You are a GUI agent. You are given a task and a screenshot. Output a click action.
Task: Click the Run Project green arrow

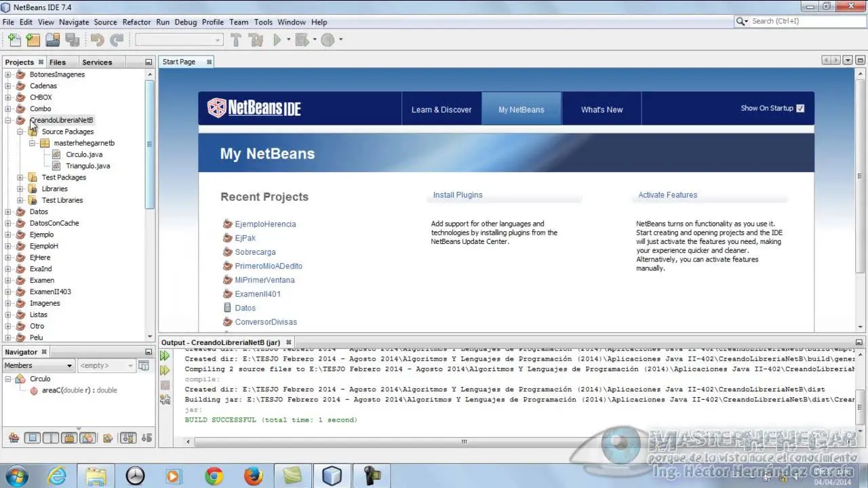tap(277, 40)
